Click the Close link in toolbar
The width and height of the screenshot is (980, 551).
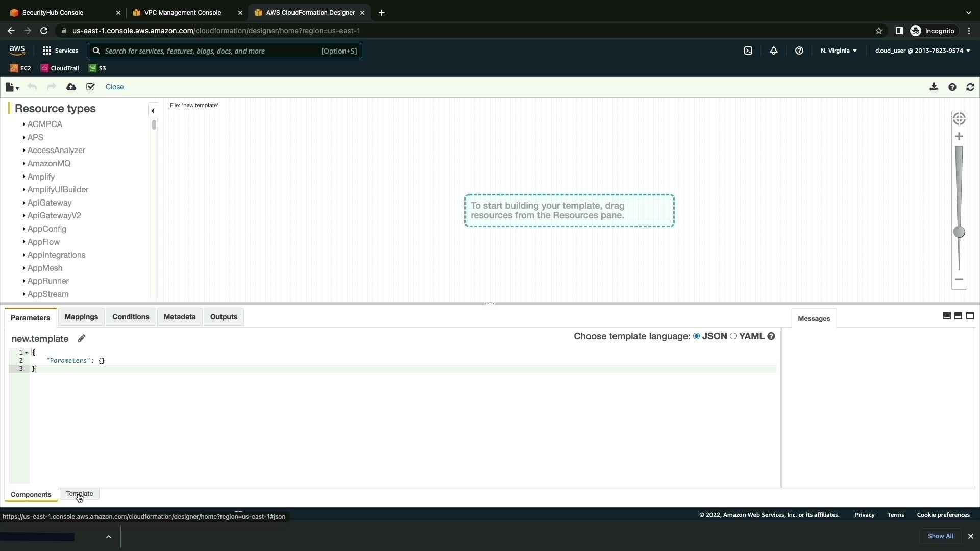pyautogui.click(x=114, y=87)
